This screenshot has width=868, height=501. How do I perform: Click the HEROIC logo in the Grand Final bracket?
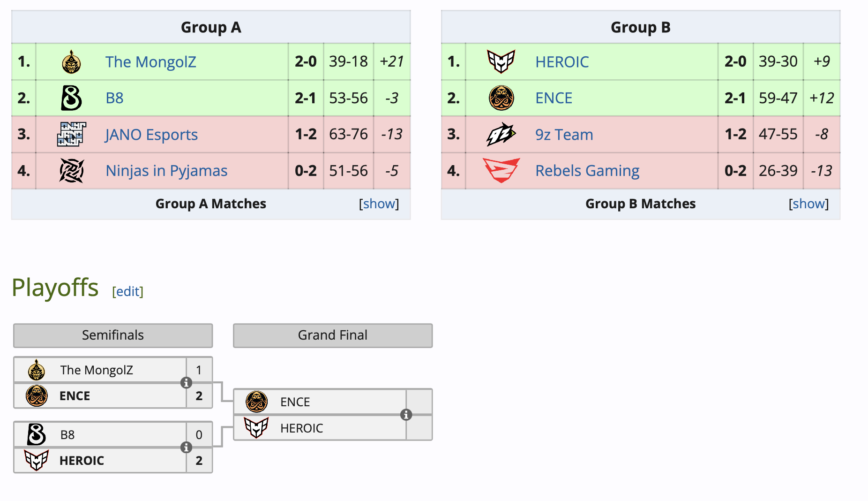point(255,428)
